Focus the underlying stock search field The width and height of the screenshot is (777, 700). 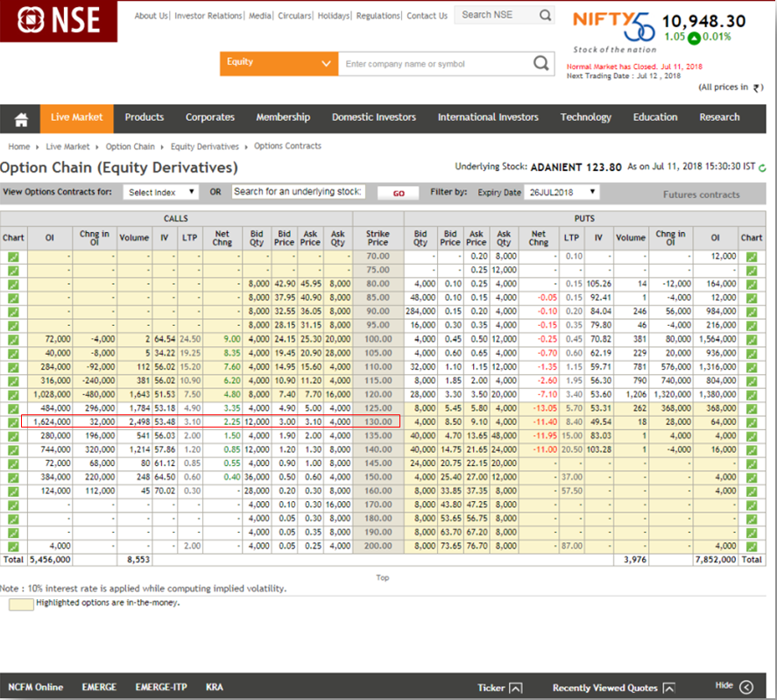pos(299,192)
